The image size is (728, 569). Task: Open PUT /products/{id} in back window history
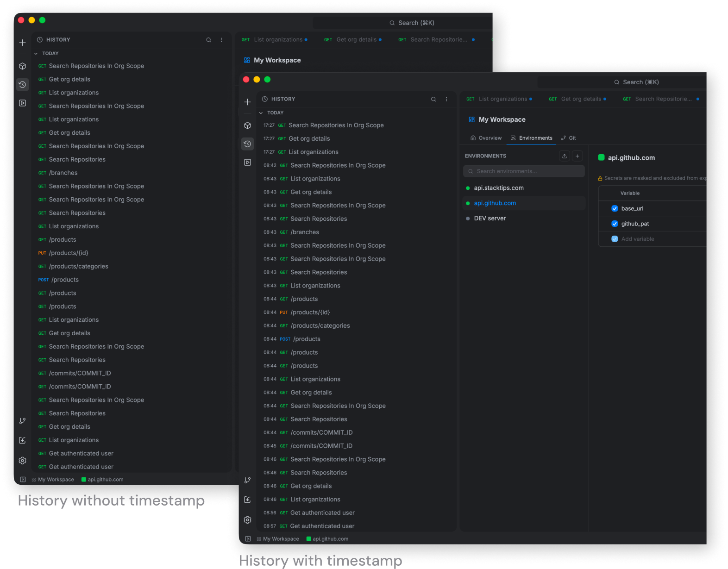tap(132, 253)
